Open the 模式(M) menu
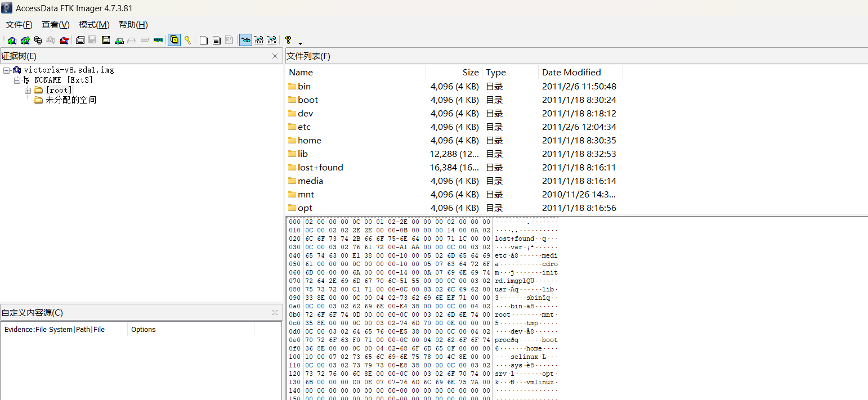Screen dimensions: 868x400 pos(94,25)
